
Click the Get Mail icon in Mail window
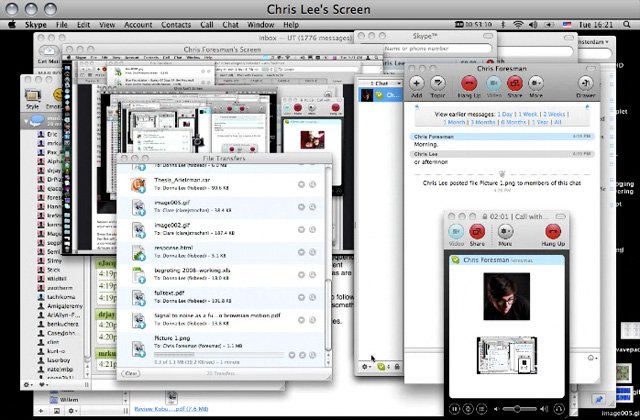49,52
